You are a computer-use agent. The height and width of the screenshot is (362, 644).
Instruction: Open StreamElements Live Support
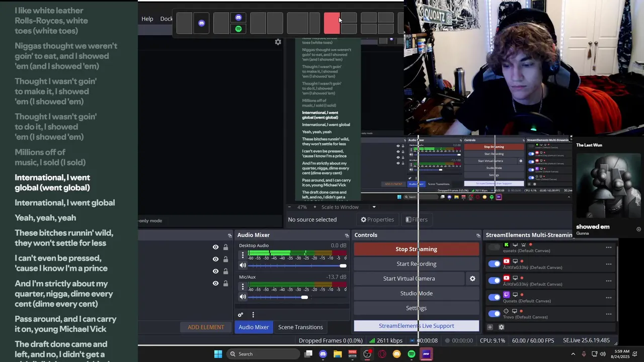tap(417, 326)
